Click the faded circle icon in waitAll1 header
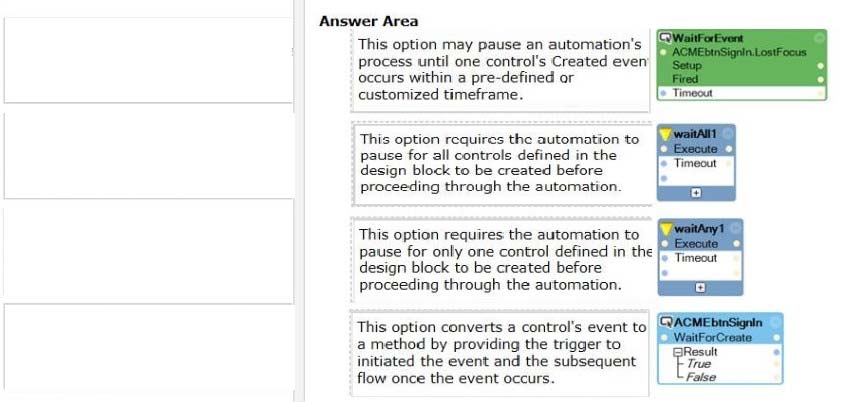 [x=727, y=133]
